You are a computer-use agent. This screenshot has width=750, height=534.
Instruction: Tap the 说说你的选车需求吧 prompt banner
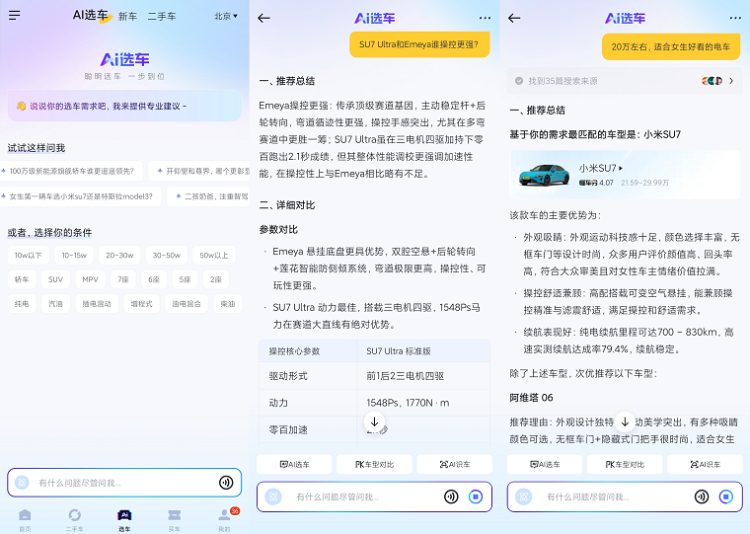124,106
